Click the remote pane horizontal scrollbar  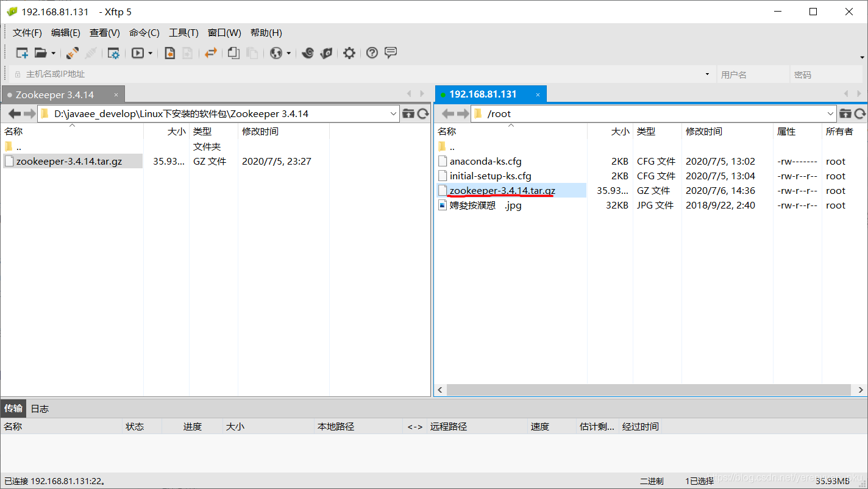click(649, 390)
